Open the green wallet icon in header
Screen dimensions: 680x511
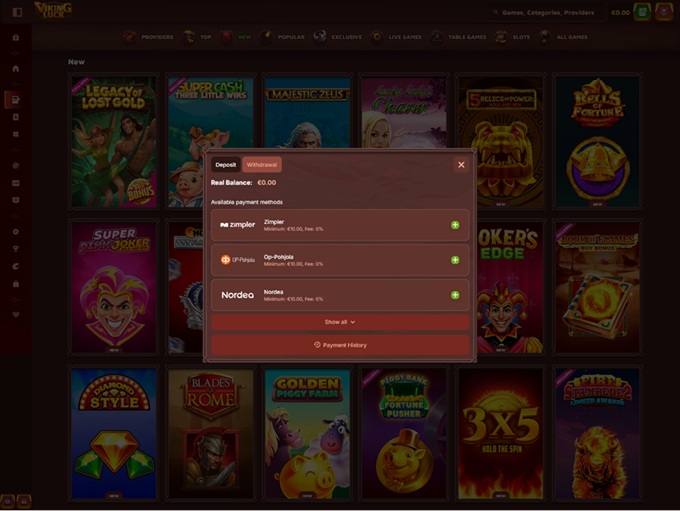click(x=642, y=12)
